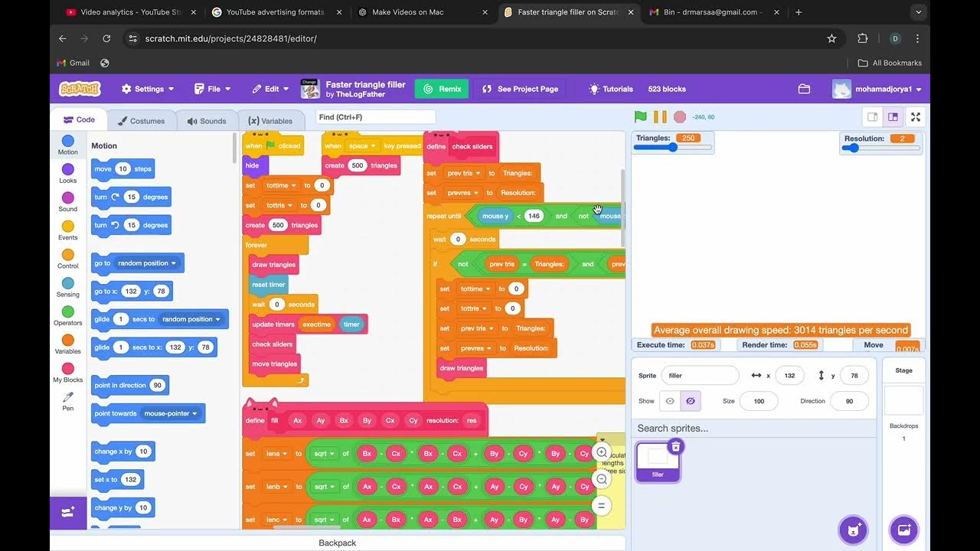Open the Tutorials link

click(x=611, y=89)
